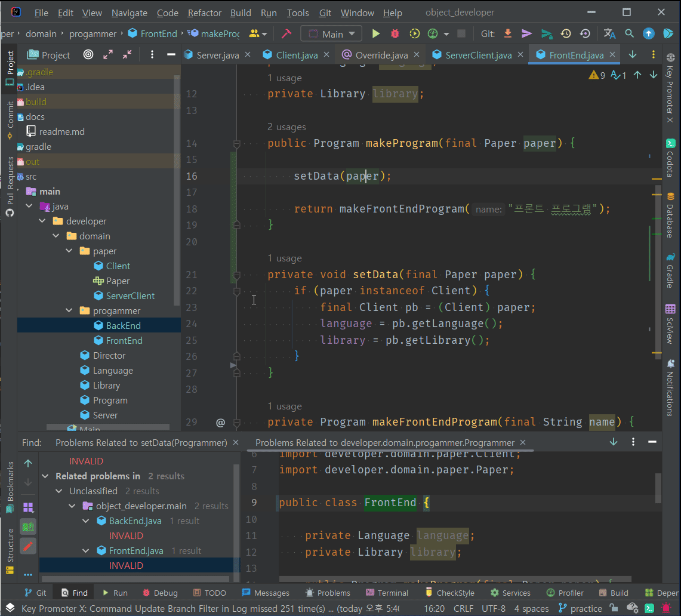
Task: Open Code With Me users icon
Action: click(258, 33)
